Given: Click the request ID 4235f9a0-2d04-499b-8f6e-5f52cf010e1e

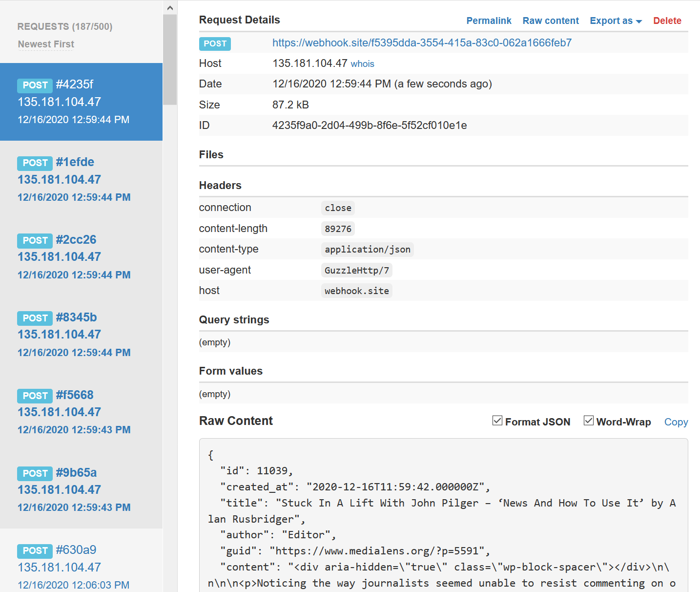Looking at the screenshot, I should pyautogui.click(x=370, y=126).
